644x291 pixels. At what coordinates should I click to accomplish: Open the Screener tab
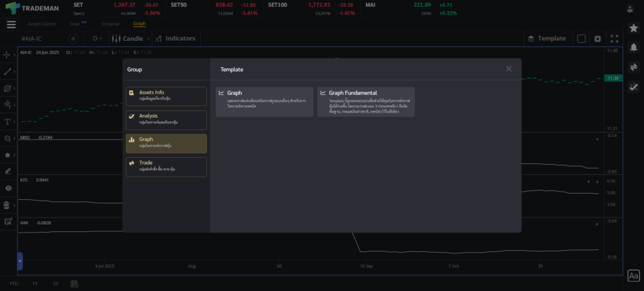click(110, 24)
